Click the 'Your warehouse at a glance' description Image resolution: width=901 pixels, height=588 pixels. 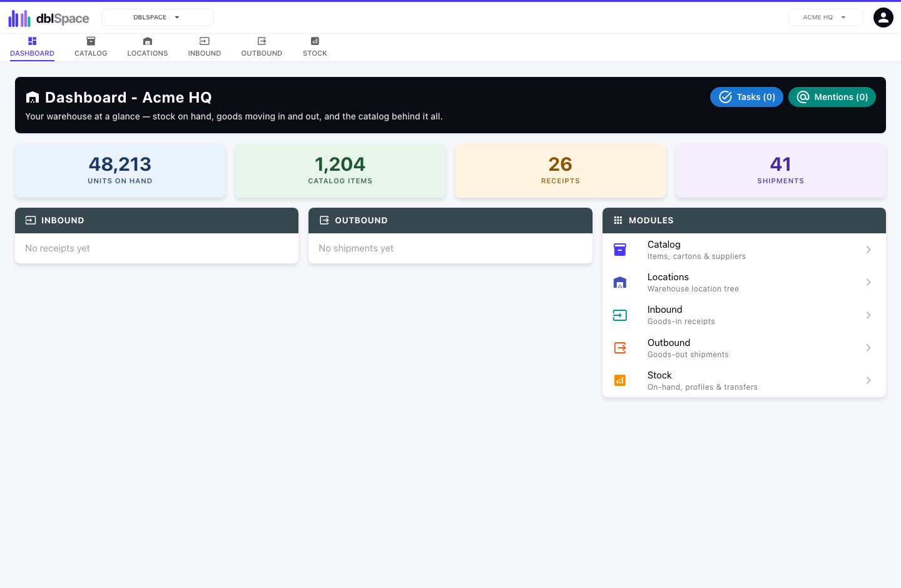point(234,116)
